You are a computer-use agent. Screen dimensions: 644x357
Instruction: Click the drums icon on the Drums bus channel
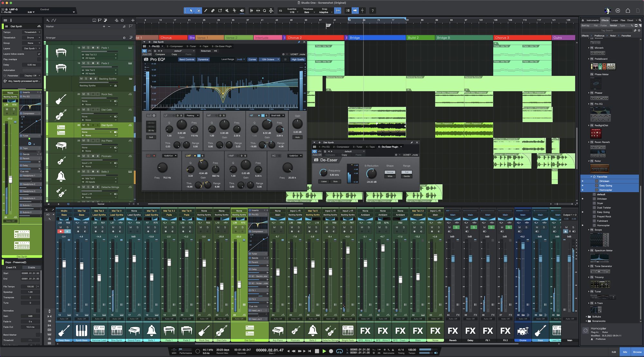click(523, 331)
